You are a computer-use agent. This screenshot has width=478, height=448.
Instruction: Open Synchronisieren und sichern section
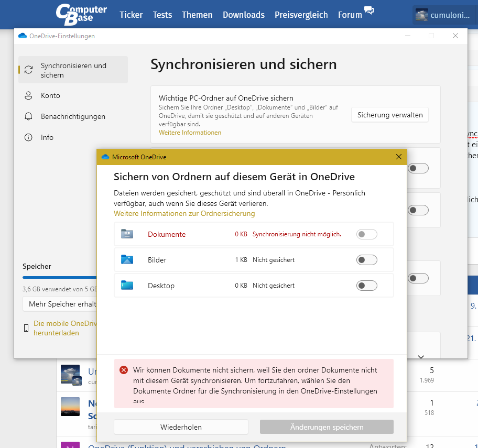coord(73,70)
